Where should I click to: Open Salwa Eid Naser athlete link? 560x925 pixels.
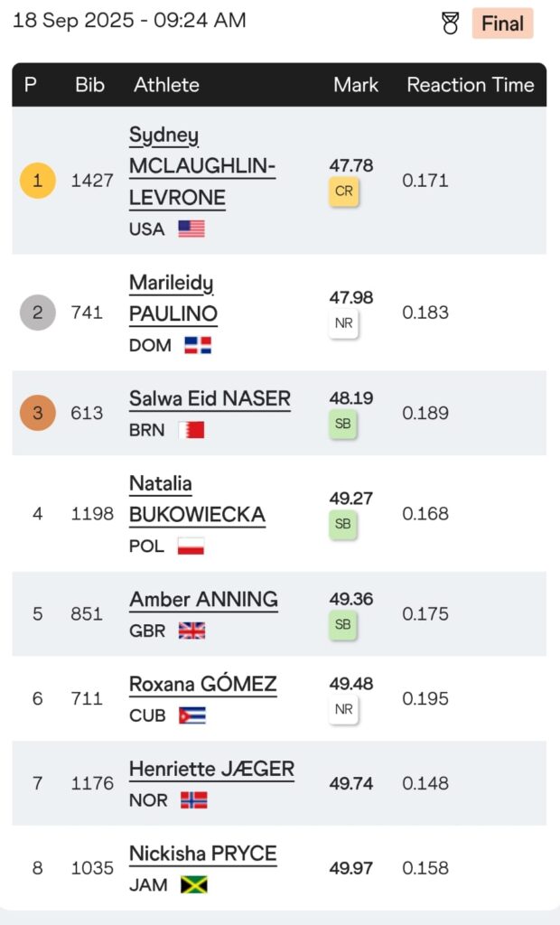click(x=210, y=398)
